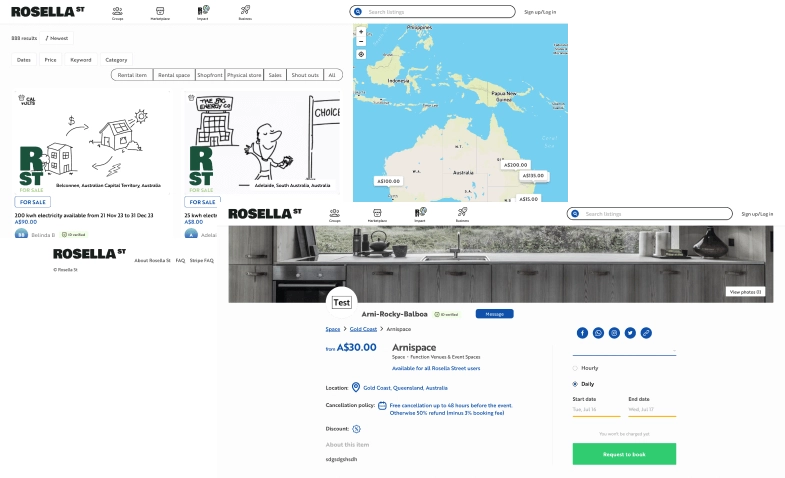
Task: Open the dropdown above the Hourly option
Action: coord(624,350)
